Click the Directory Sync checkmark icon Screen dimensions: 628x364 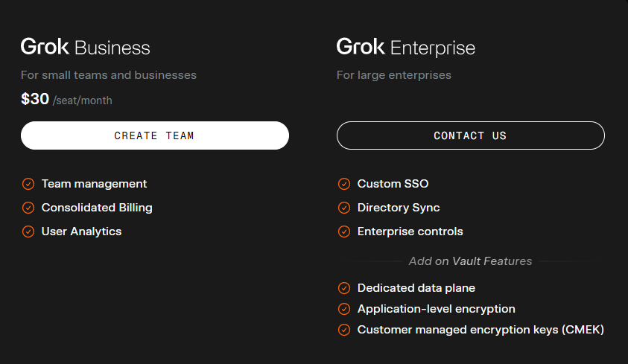coord(344,208)
